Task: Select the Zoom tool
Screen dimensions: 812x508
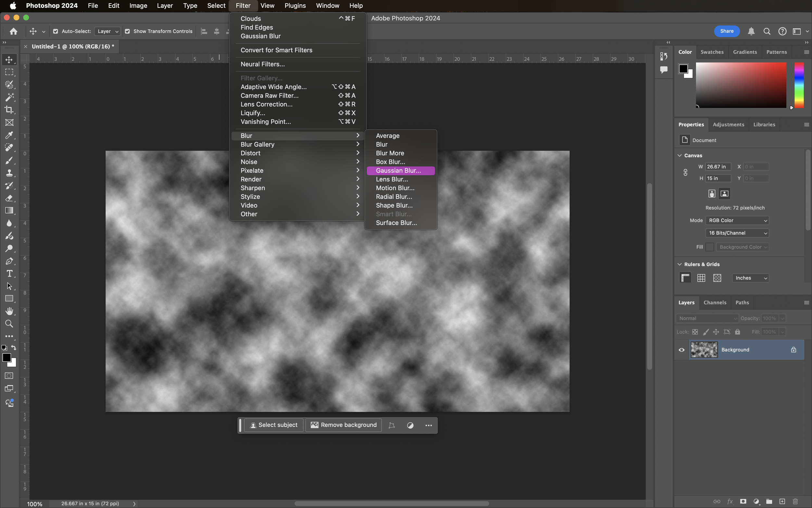Action: [x=9, y=324]
